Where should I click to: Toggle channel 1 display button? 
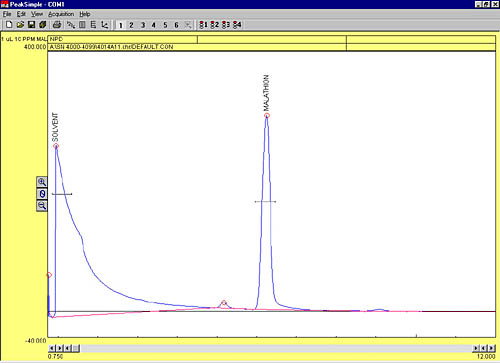click(x=121, y=25)
